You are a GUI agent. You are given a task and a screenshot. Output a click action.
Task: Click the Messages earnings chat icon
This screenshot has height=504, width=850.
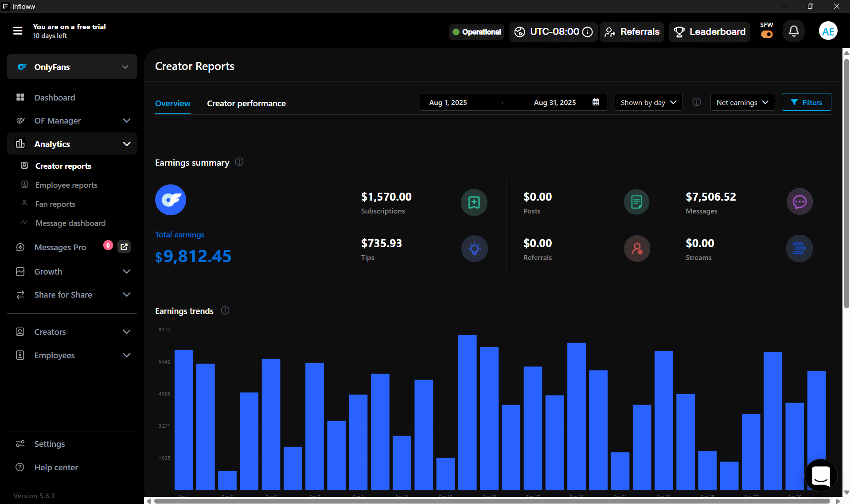[799, 202]
